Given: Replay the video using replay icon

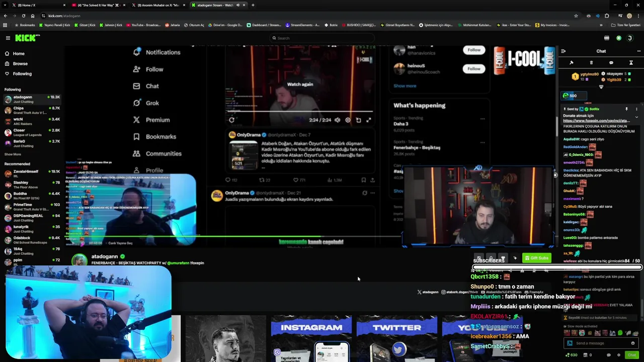Looking at the screenshot, I should coord(231,120).
